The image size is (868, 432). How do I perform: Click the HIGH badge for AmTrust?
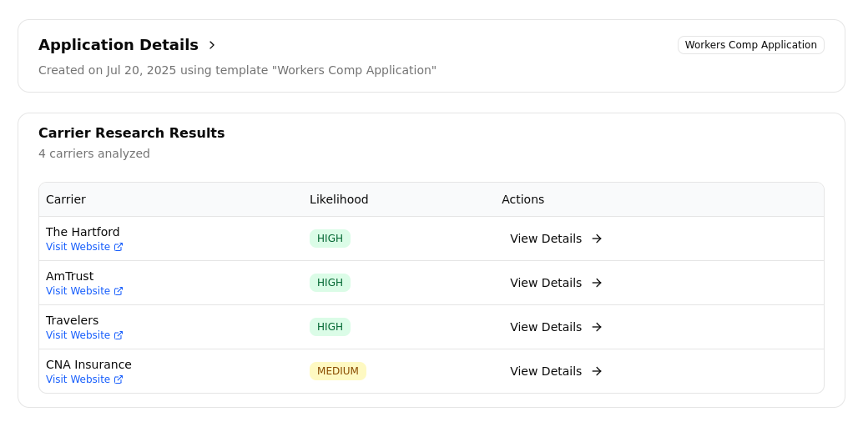(x=330, y=283)
